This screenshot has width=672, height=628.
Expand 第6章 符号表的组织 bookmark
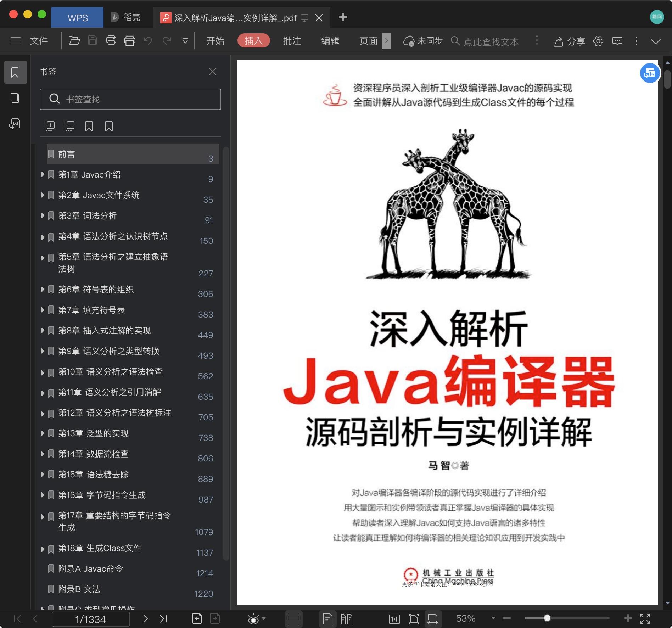pyautogui.click(x=43, y=289)
